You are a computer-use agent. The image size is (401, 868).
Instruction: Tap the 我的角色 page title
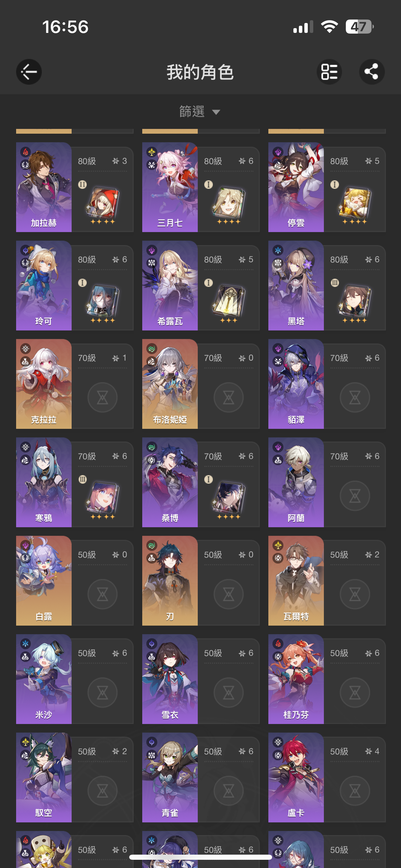click(x=200, y=72)
